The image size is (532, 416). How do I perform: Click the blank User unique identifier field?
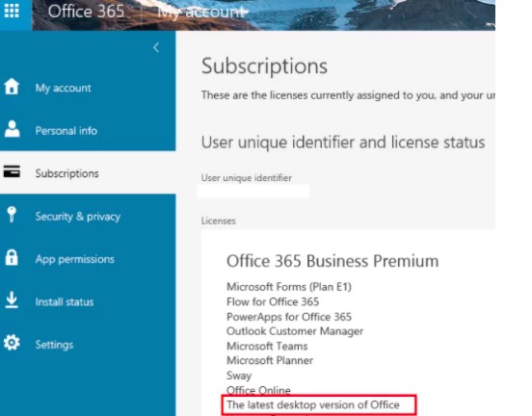point(253,191)
